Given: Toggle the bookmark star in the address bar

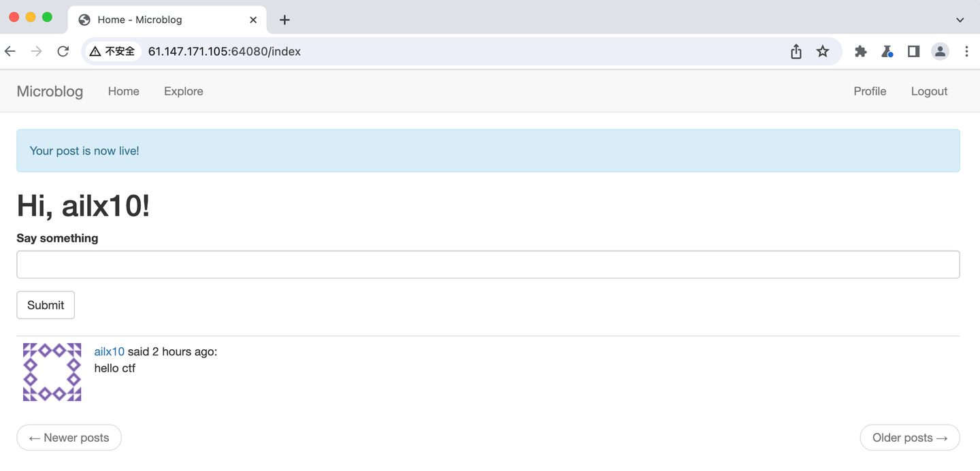Looking at the screenshot, I should (823, 51).
